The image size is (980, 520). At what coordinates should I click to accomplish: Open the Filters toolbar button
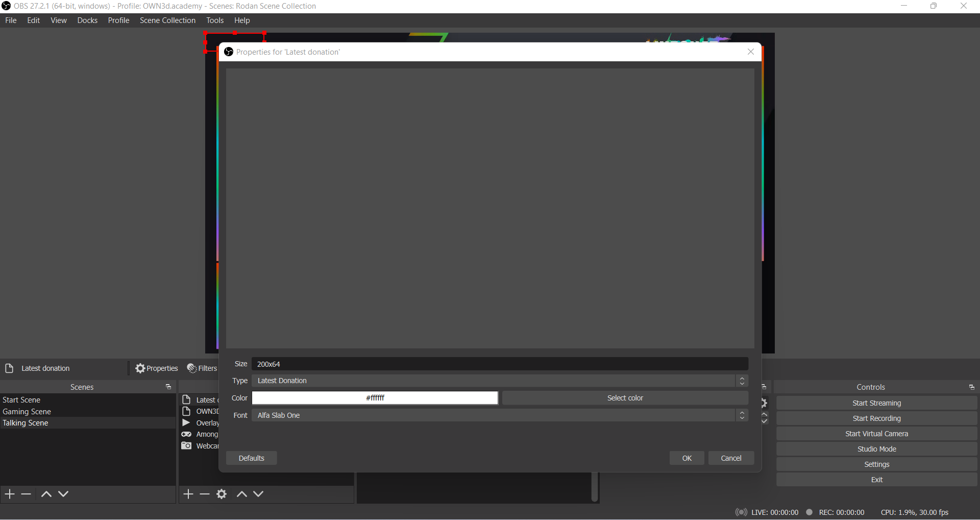(203, 368)
